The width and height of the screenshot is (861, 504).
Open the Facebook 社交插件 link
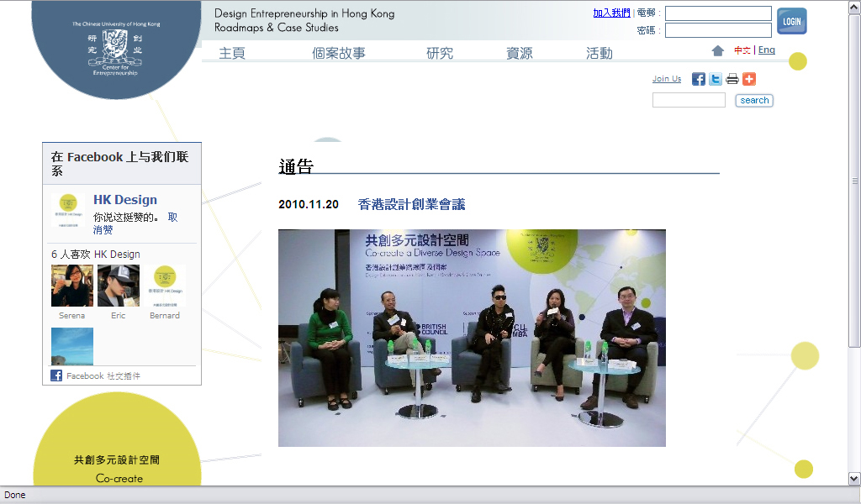coord(103,375)
